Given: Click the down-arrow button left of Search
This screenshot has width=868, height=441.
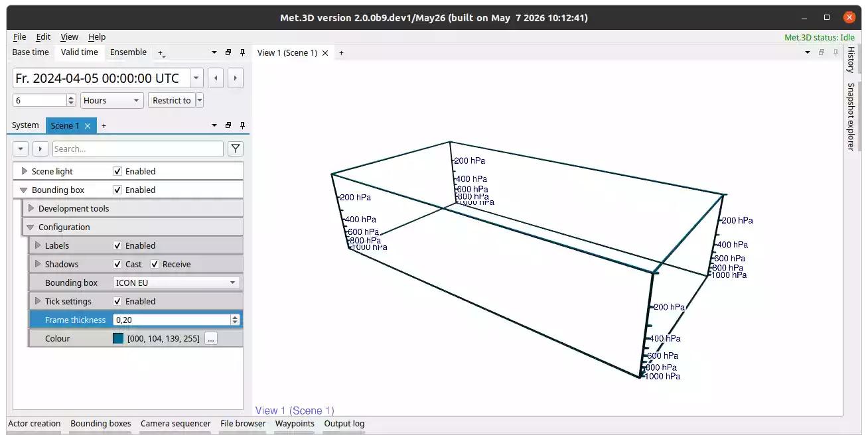Looking at the screenshot, I should coord(21,149).
